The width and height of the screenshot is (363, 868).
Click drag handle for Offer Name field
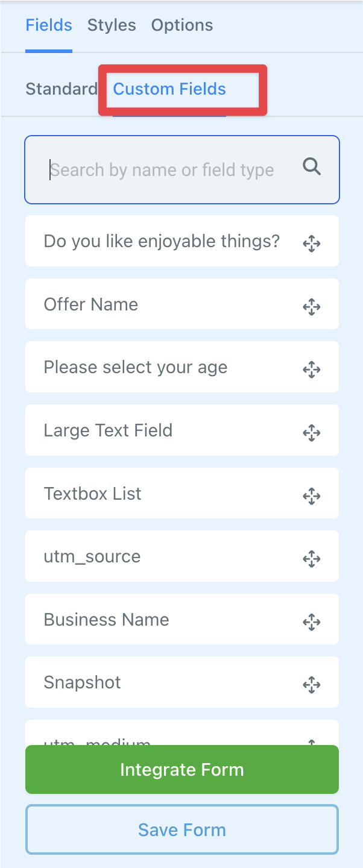(311, 307)
